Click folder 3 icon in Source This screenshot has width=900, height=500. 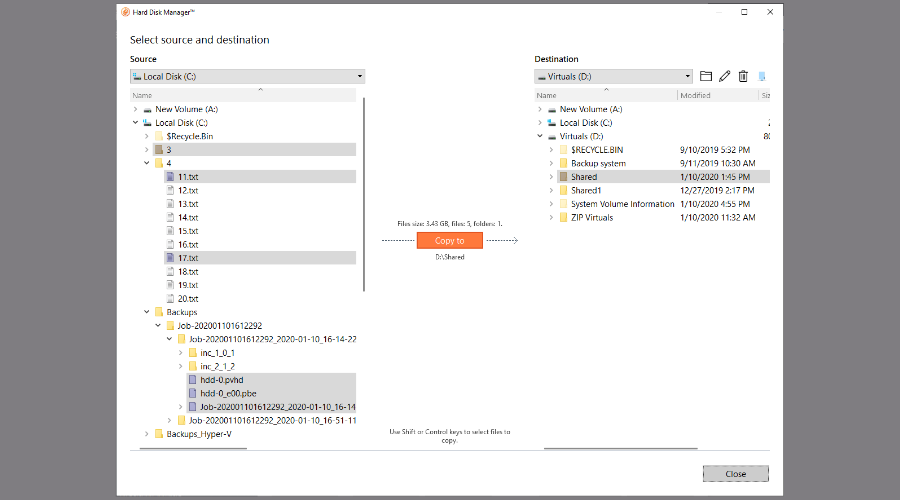pos(159,150)
